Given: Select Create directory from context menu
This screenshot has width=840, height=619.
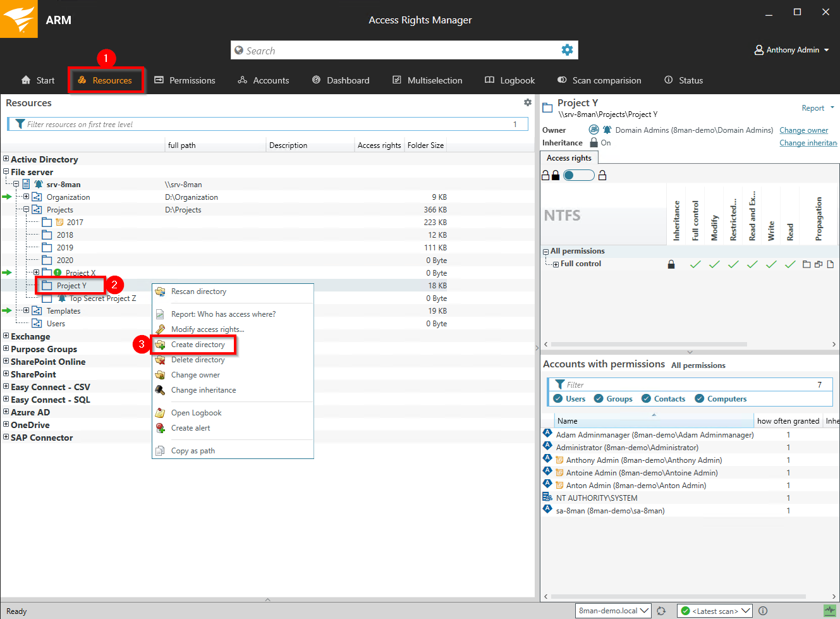Looking at the screenshot, I should (198, 345).
